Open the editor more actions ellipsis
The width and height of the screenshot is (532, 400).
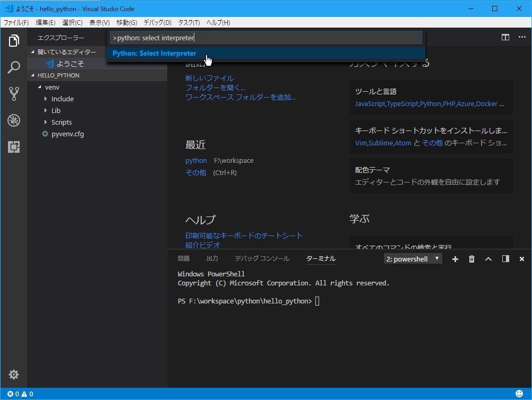(522, 37)
